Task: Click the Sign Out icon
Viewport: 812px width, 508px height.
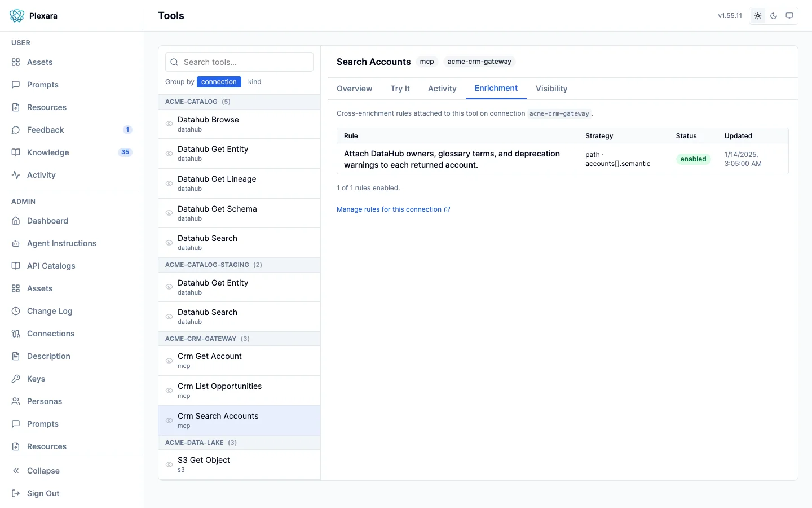Action: 16,493
